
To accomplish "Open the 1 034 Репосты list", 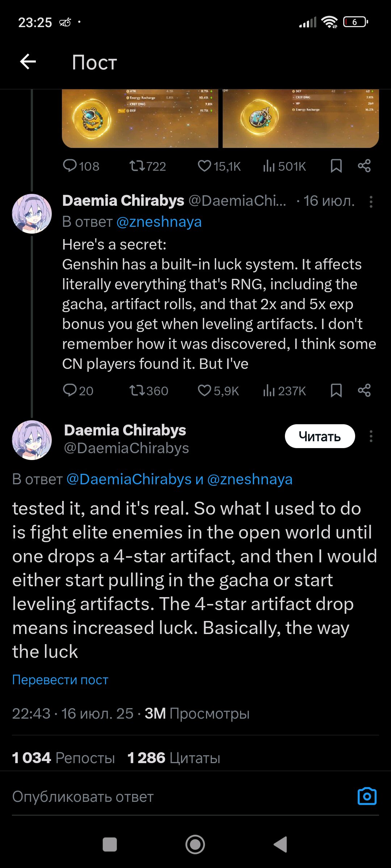I will pyautogui.click(x=63, y=758).
